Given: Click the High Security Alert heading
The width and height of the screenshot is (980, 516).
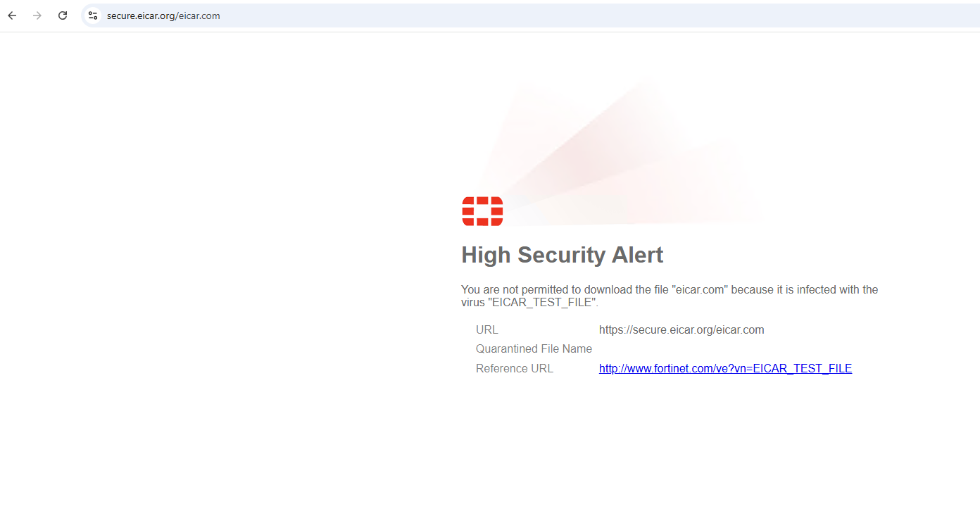Looking at the screenshot, I should 562,255.
